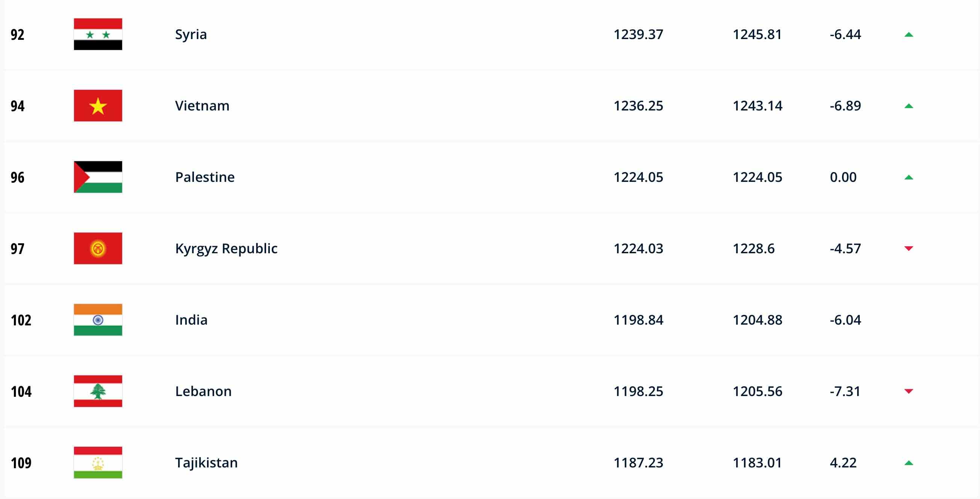Viewport: 980px width, 499px height.
Task: Open the Syria team link
Action: pyautogui.click(x=191, y=34)
